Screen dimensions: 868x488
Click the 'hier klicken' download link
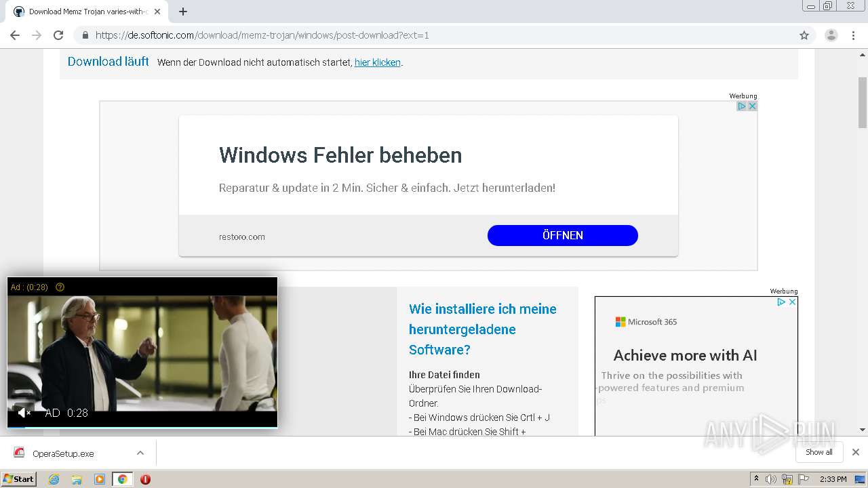377,62
